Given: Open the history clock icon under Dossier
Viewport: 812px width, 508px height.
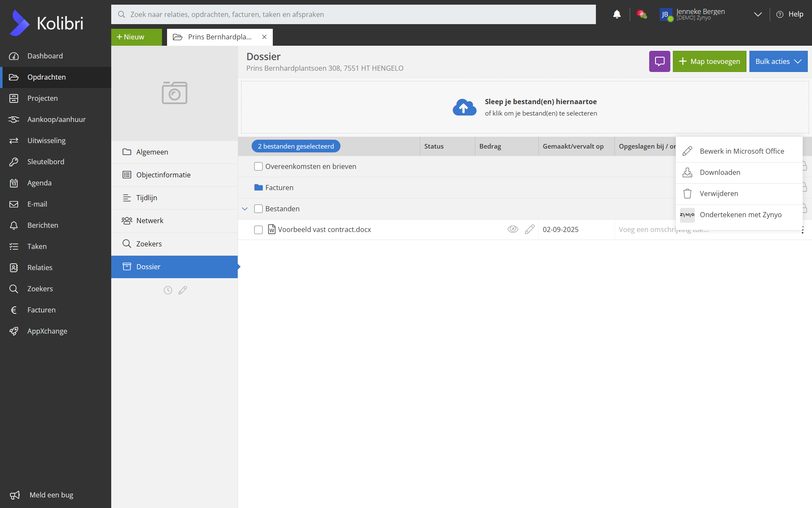Looking at the screenshot, I should coord(168,290).
